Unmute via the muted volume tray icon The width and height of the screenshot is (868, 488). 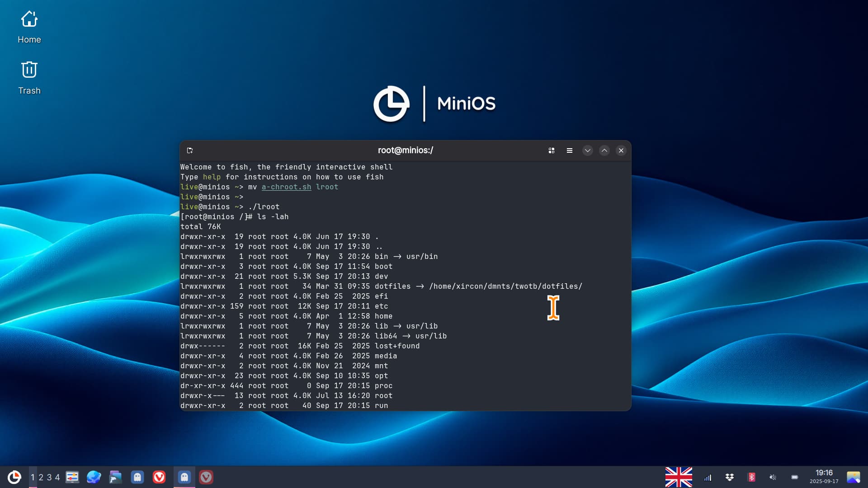[773, 477]
